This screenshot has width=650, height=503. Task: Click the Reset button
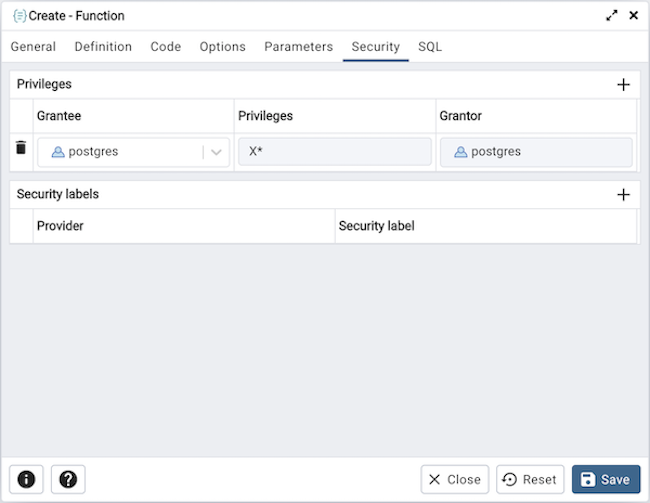coord(530,479)
